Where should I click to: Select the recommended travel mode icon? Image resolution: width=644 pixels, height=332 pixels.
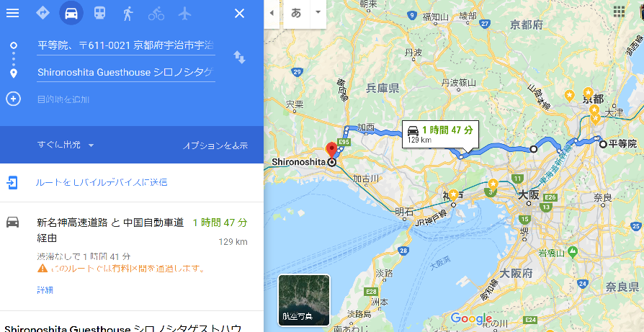(x=43, y=13)
